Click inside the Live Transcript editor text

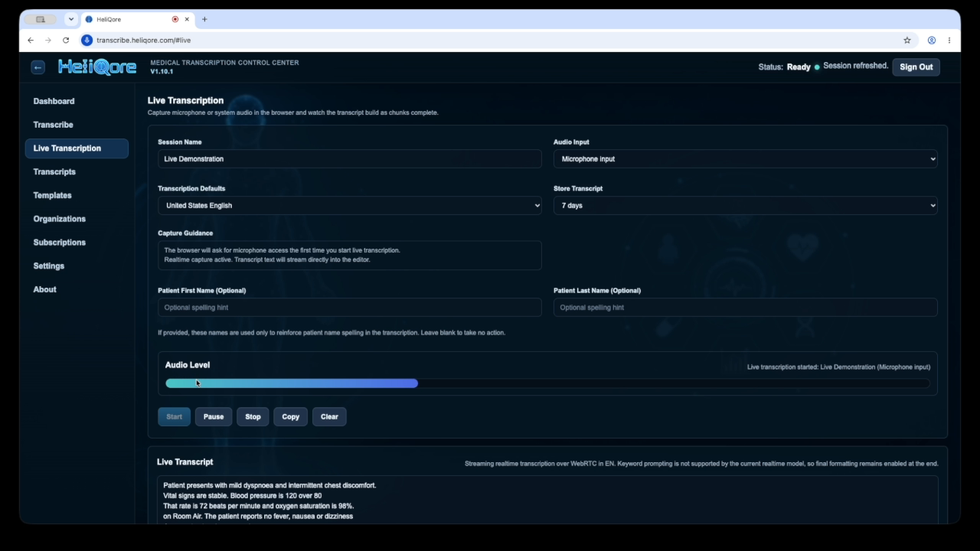[547, 500]
